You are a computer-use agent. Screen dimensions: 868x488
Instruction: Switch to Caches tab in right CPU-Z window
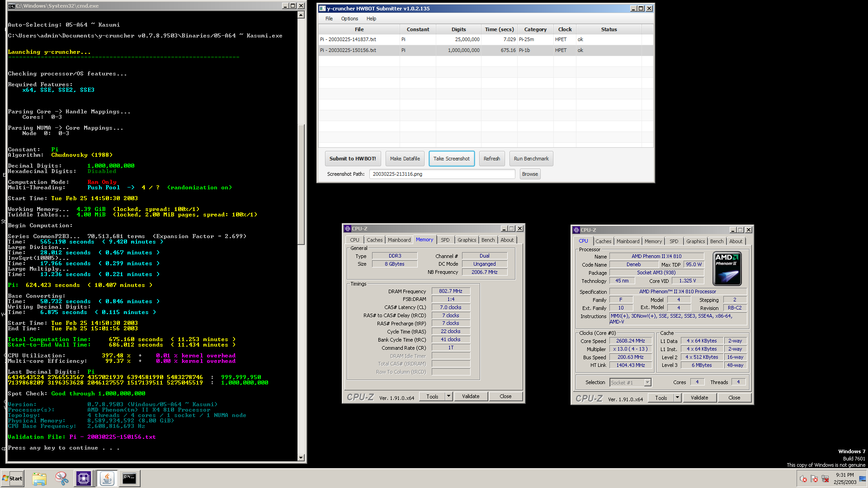(x=604, y=241)
